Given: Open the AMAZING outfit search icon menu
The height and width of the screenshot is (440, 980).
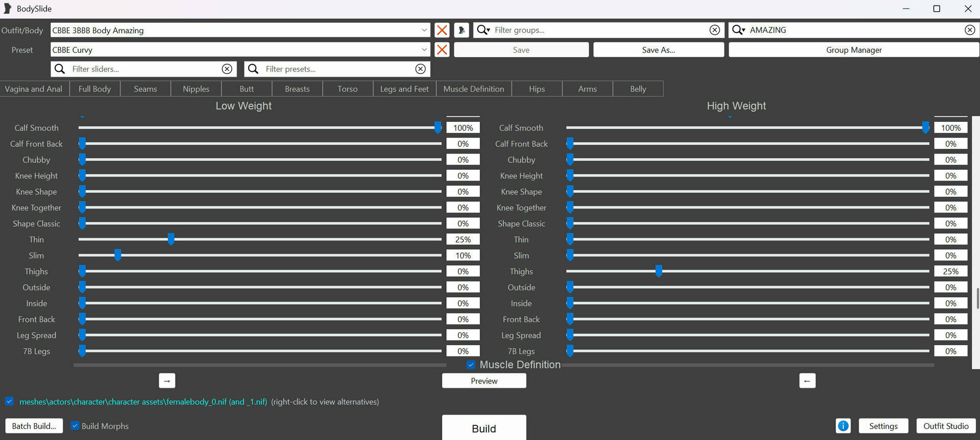Looking at the screenshot, I should 738,30.
